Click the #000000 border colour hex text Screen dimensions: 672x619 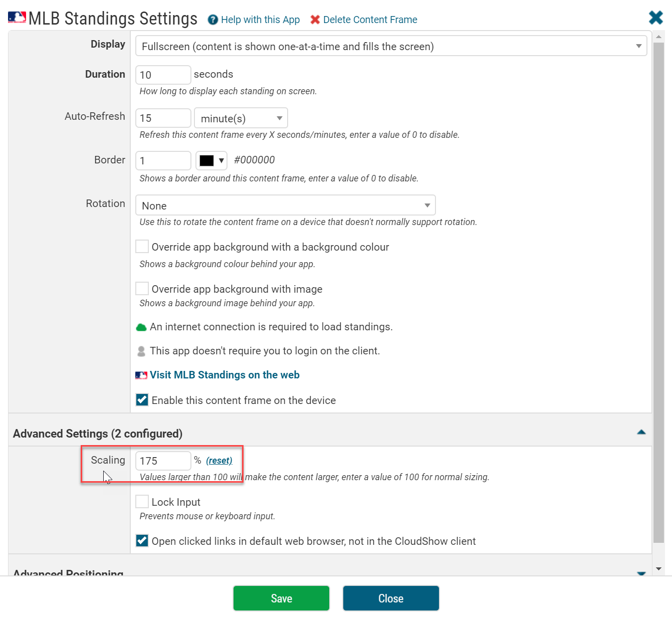pos(255,160)
